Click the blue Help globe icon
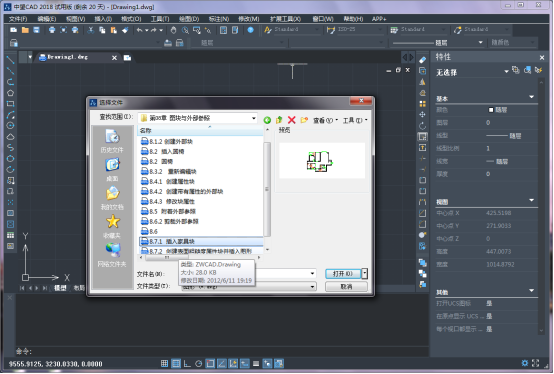 (x=251, y=30)
